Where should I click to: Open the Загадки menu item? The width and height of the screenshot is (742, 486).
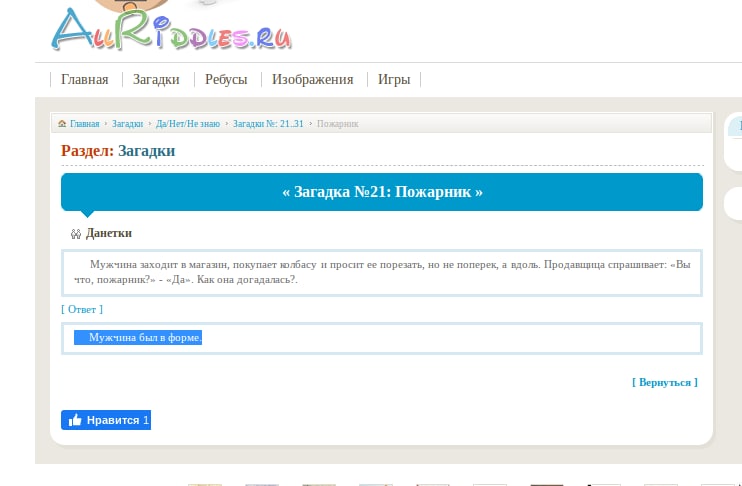(156, 80)
